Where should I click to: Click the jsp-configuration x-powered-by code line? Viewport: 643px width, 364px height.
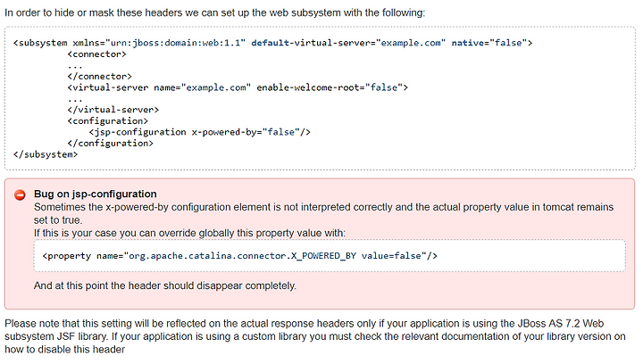(200, 132)
